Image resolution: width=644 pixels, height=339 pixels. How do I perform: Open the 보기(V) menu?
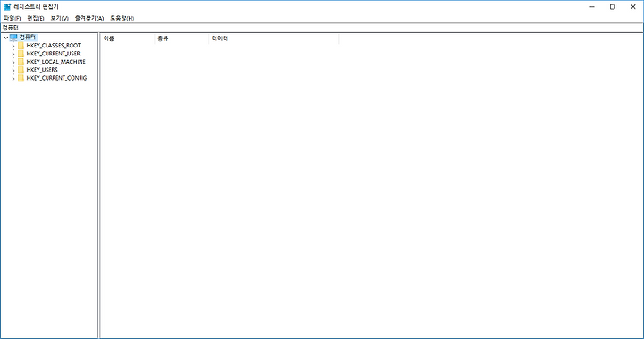pyautogui.click(x=59, y=19)
